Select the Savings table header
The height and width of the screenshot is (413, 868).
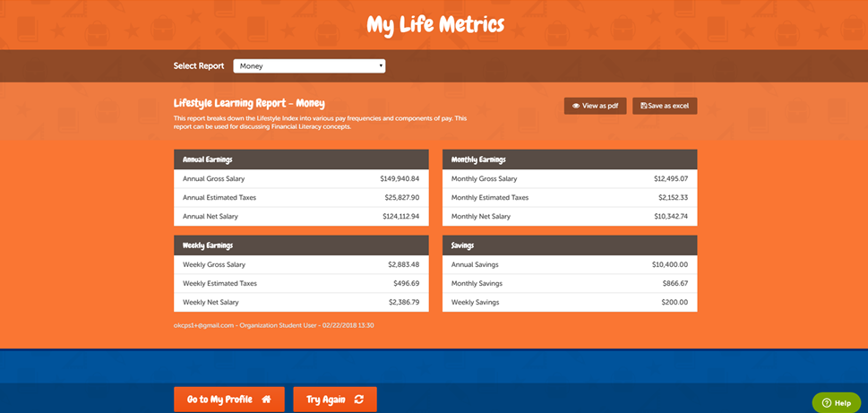pyautogui.click(x=569, y=245)
